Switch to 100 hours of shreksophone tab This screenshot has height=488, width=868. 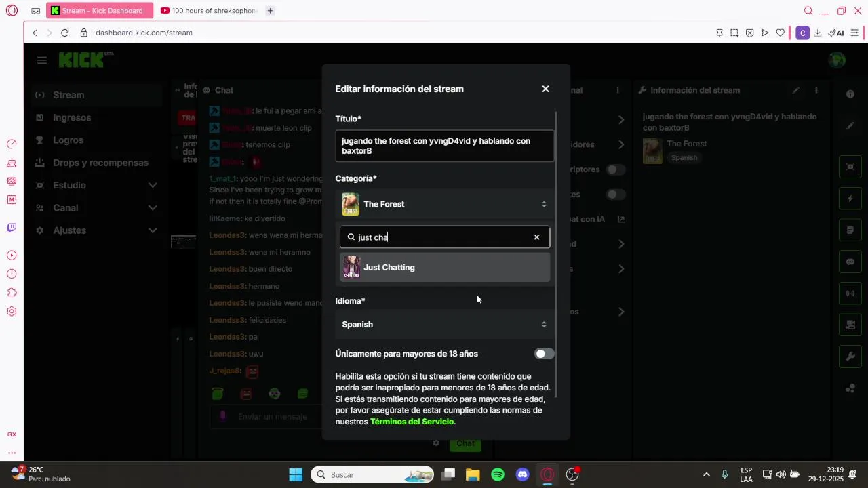210,11
